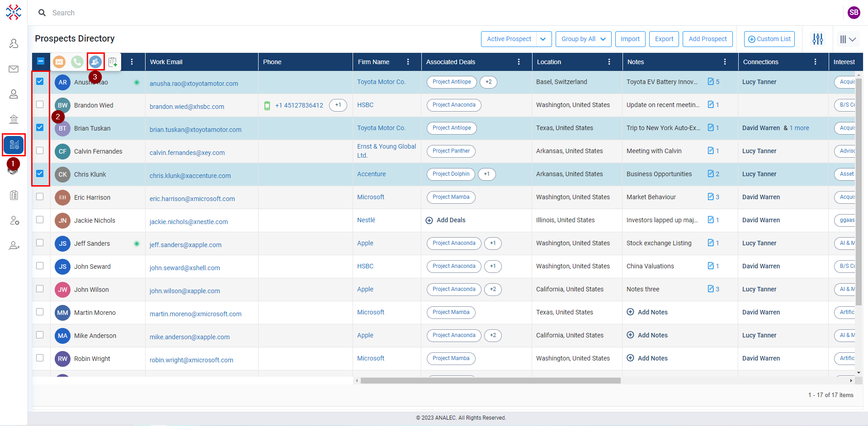Open the user settings gear sidebar icon

click(14, 220)
